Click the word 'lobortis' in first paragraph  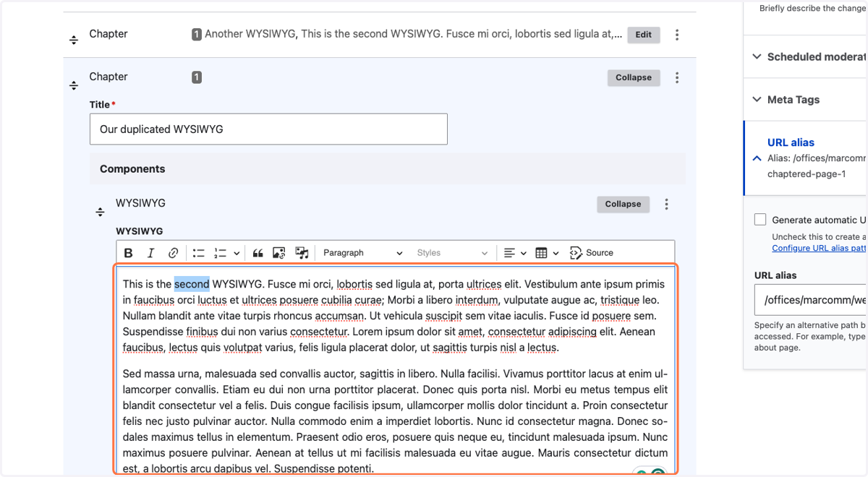click(x=354, y=284)
